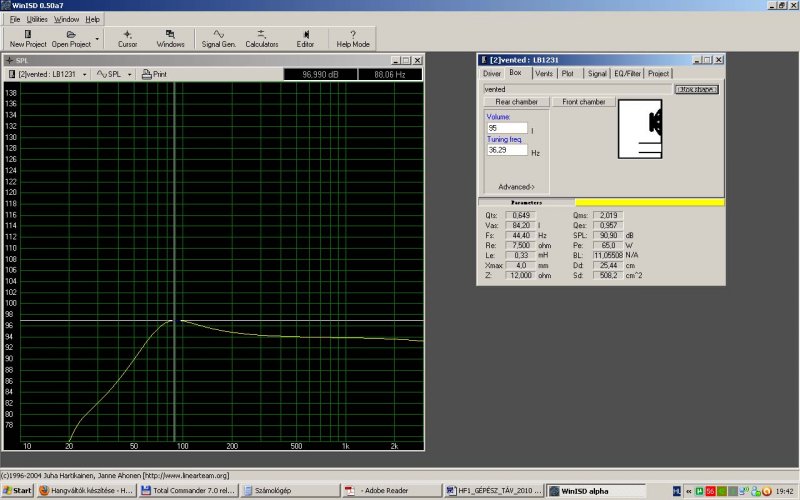Open the Windows toolbar icon

click(x=170, y=38)
